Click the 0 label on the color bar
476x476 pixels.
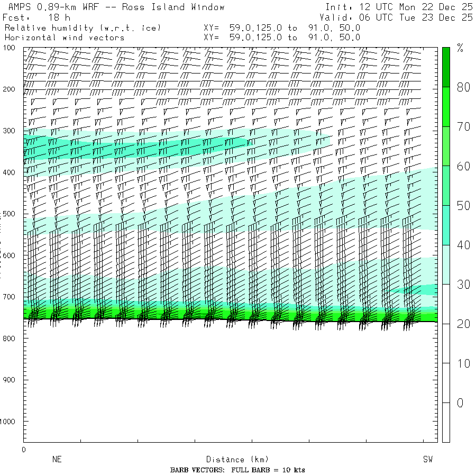[x=460, y=403]
